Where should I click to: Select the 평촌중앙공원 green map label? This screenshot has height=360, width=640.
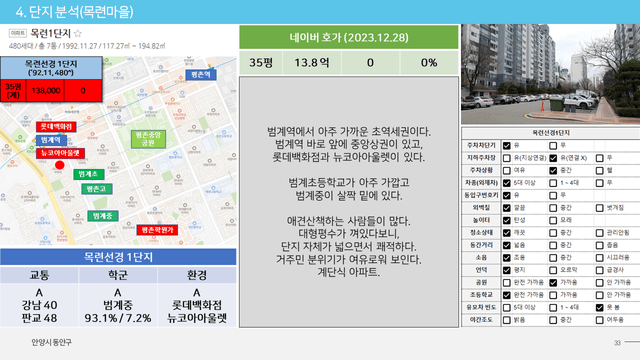click(x=148, y=139)
